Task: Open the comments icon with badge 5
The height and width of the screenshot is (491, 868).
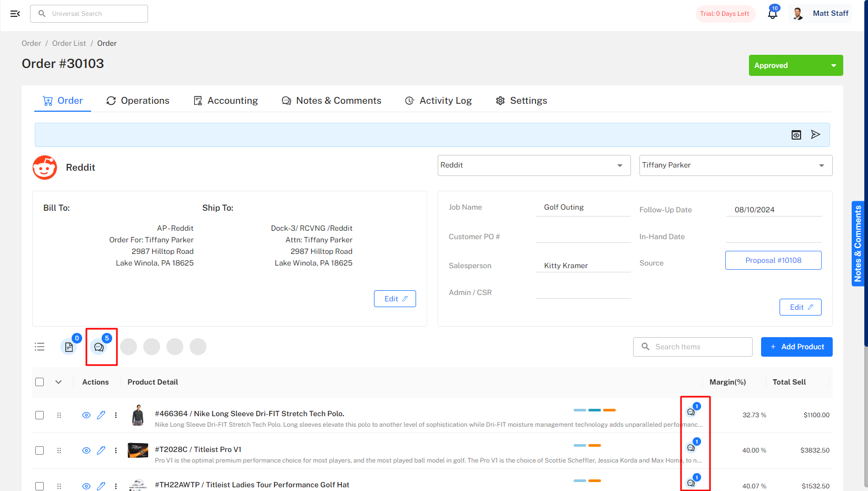Action: (99, 347)
